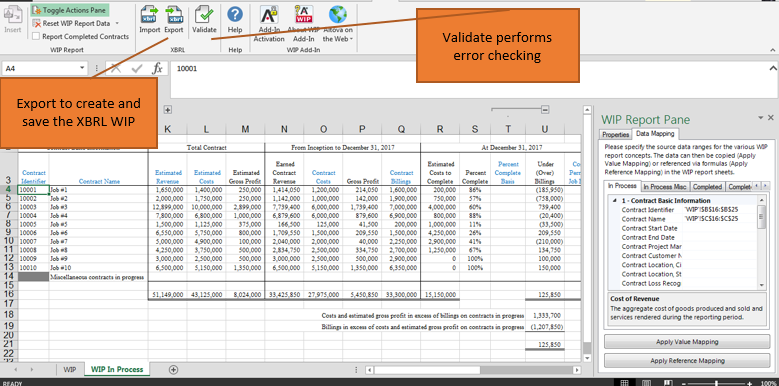Collapse the ribbon with the caret
Image resolution: width=779 pixels, height=386 pixels.
pos(773,50)
